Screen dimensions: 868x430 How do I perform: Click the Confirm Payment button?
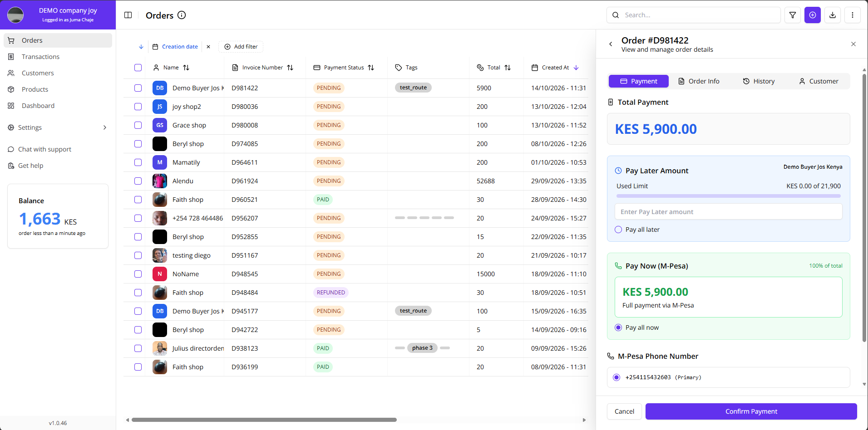(x=751, y=411)
